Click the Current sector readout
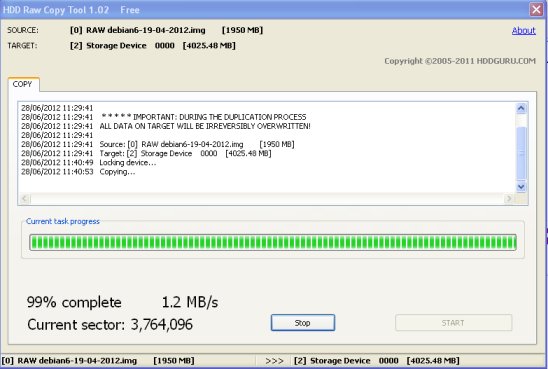 coord(110,325)
